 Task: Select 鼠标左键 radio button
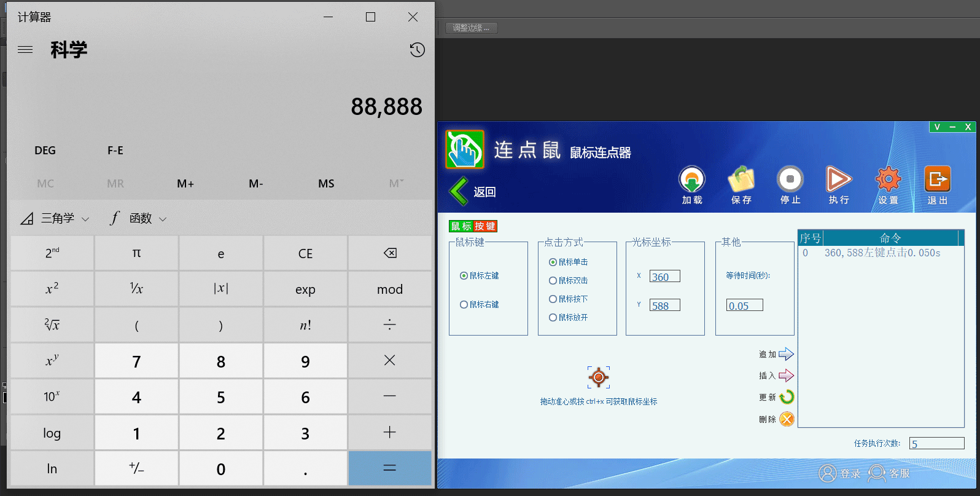(x=464, y=276)
